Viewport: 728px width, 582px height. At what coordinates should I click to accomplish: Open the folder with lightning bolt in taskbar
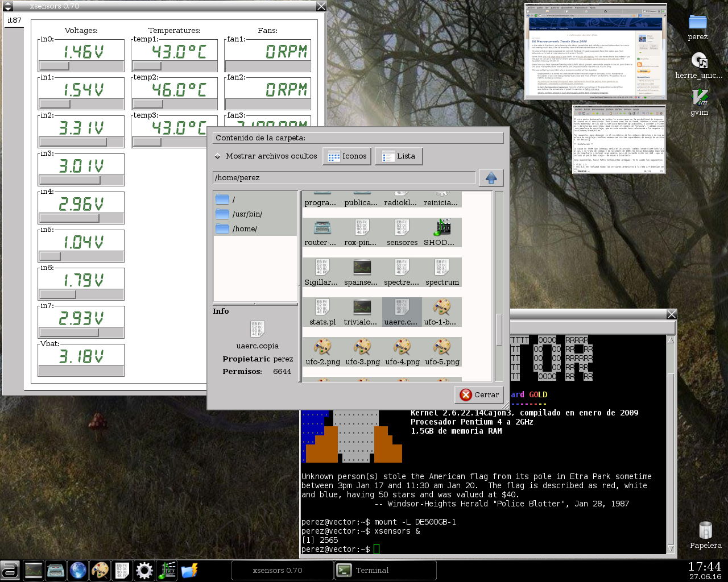[x=189, y=570]
